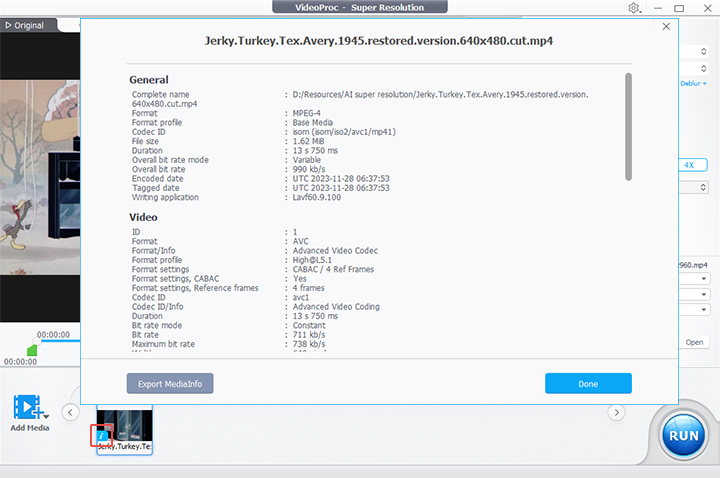Click the original video preview frame
Screen dimensions: 720x478
click(40, 177)
